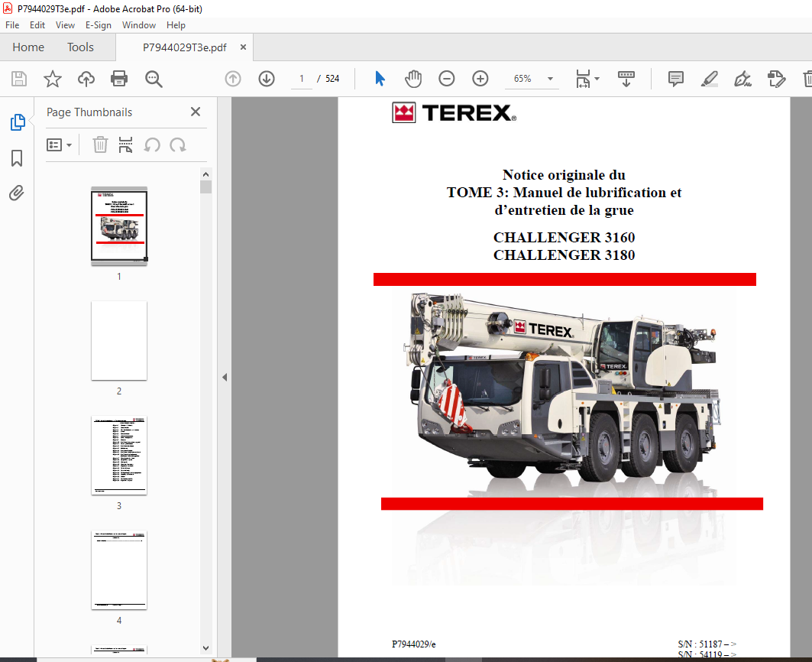Open the File menu

(12, 25)
